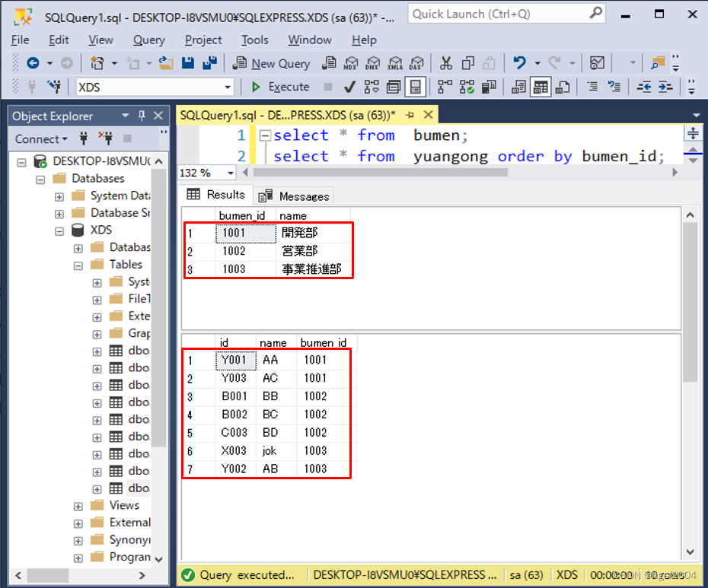Open the Query menu
This screenshot has height=588, width=708.
[x=149, y=40]
